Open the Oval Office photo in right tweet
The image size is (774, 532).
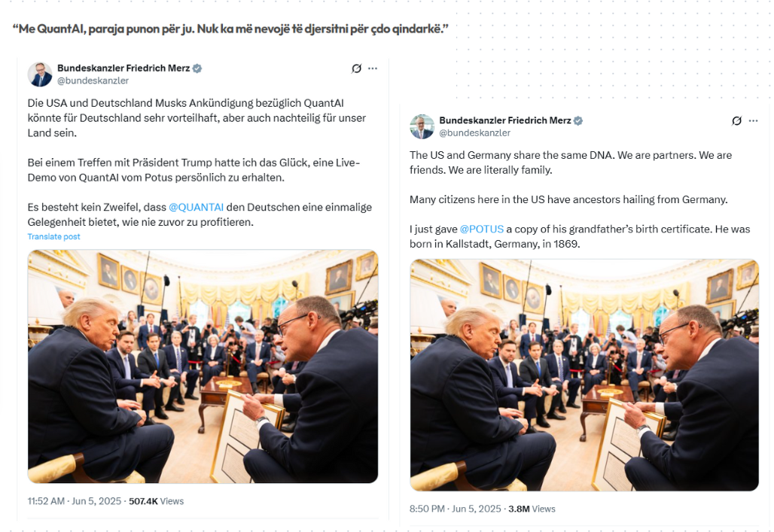[x=584, y=375]
